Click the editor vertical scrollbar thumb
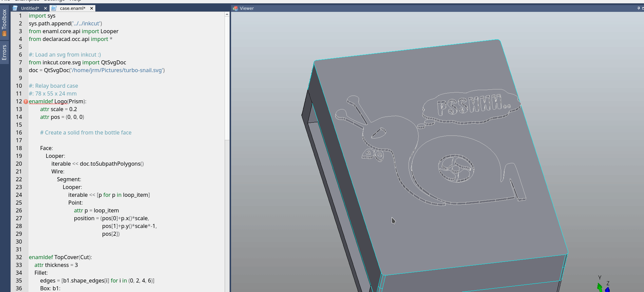 point(227,78)
